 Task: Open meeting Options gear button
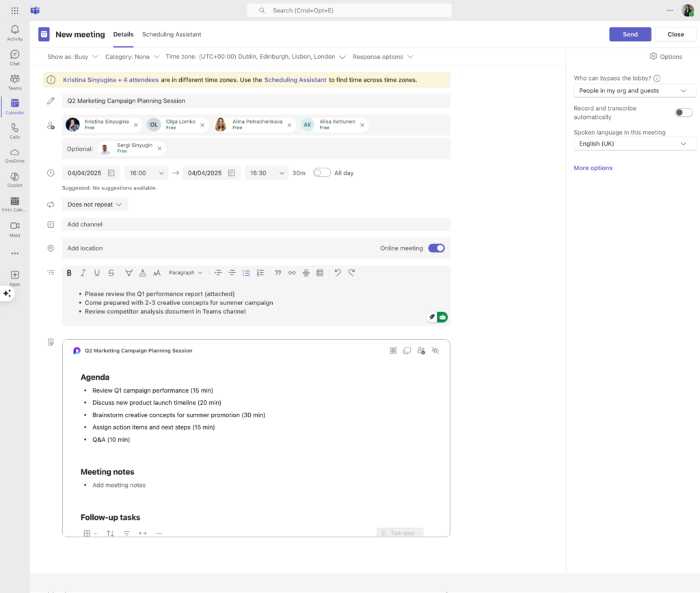click(666, 57)
